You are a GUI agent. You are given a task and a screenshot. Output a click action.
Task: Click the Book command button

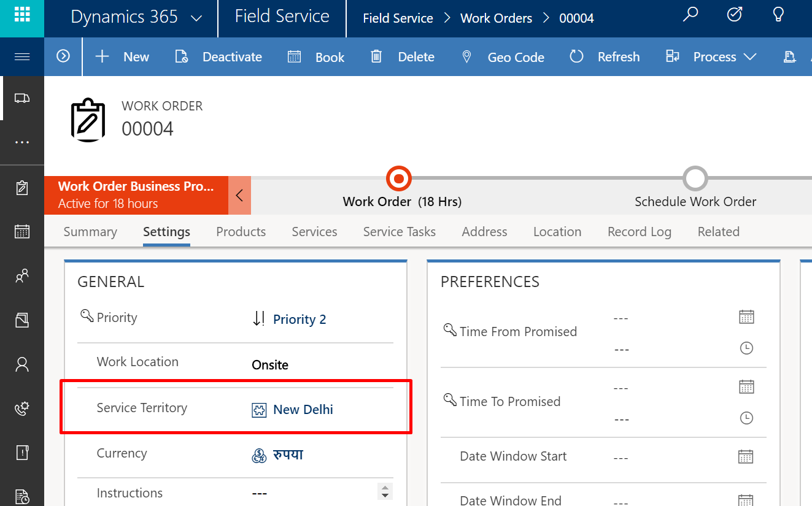click(x=316, y=57)
